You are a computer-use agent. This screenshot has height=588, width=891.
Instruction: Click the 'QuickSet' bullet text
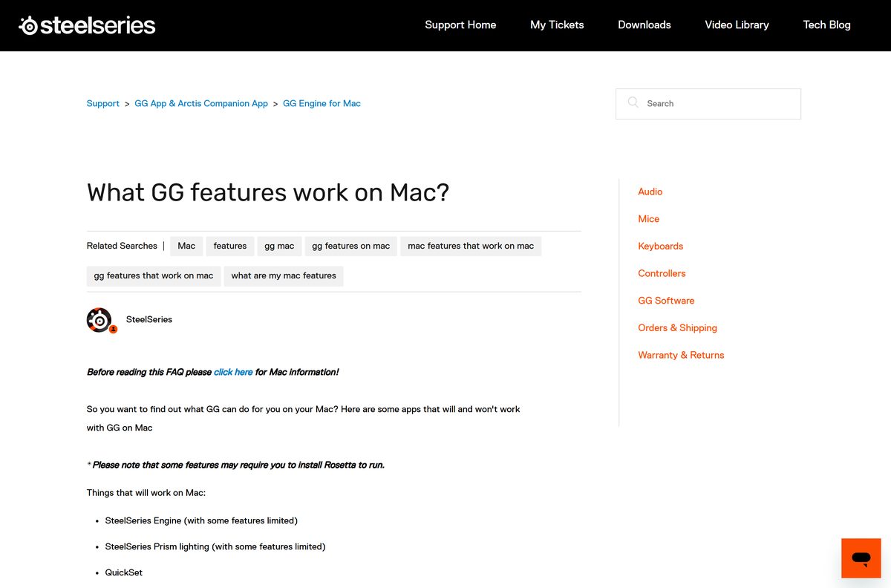[x=124, y=572]
